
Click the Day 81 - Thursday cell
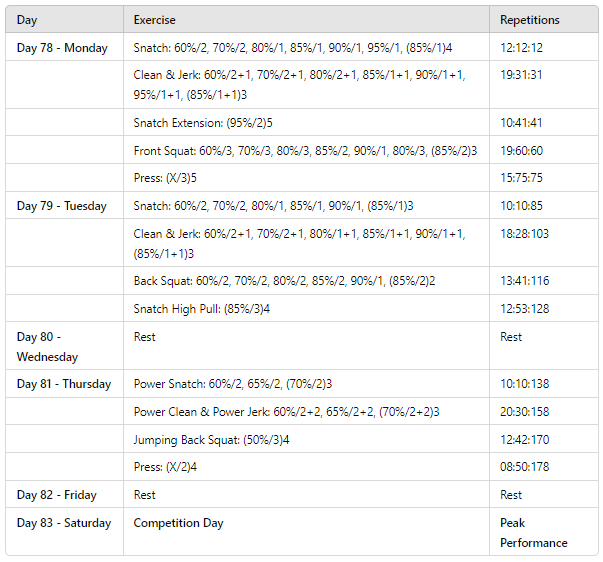click(64, 384)
